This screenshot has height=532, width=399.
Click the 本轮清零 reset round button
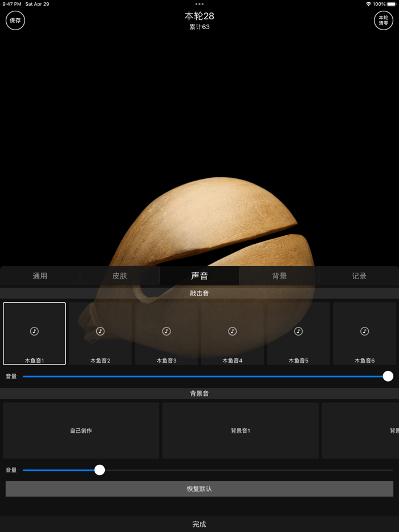tap(384, 21)
